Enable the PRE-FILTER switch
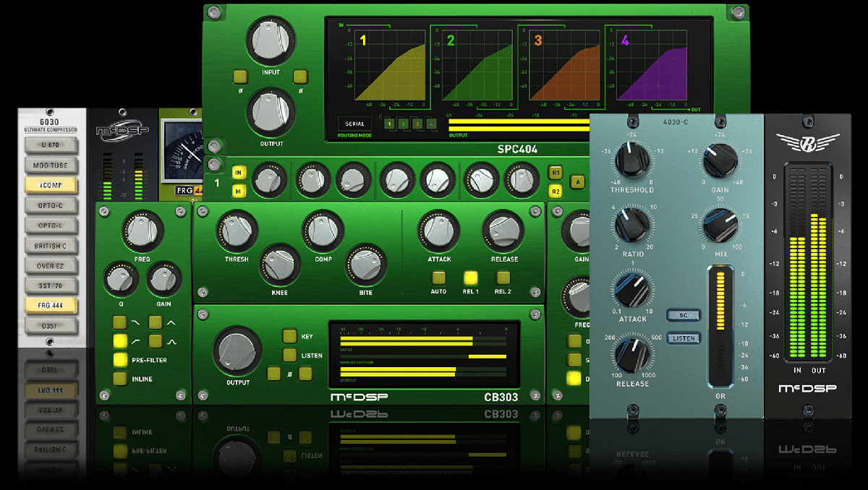 pyautogui.click(x=120, y=359)
